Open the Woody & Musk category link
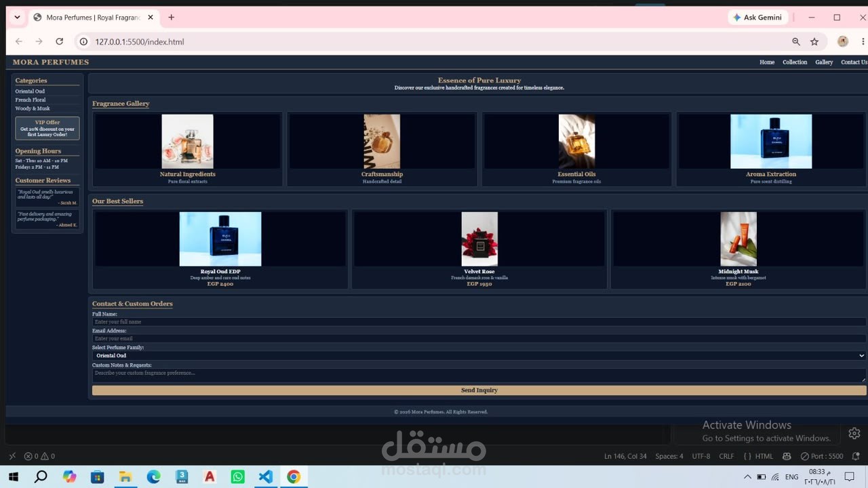The height and width of the screenshot is (488, 868). pos(33,108)
